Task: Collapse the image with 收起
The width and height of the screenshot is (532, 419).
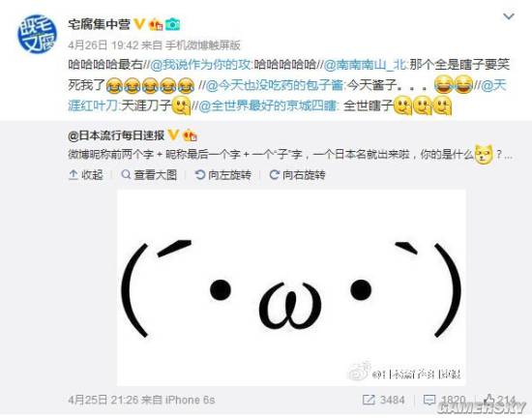Action: coord(86,175)
